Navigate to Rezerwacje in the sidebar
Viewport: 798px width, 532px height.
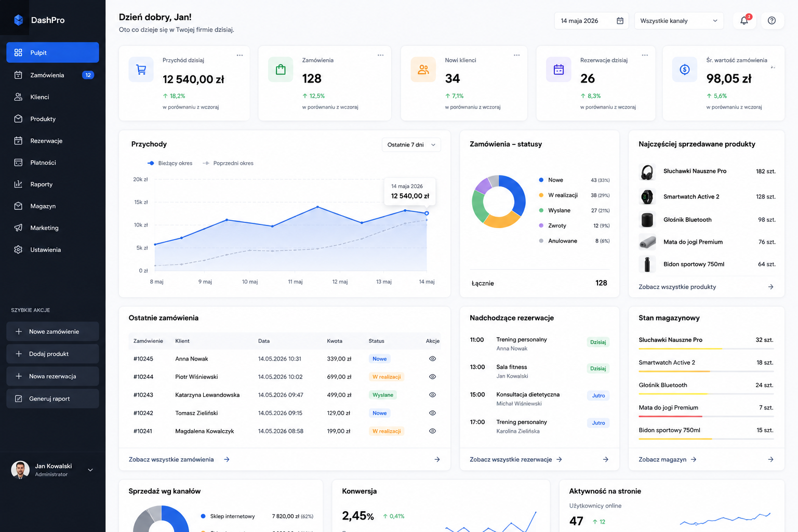pos(52,141)
